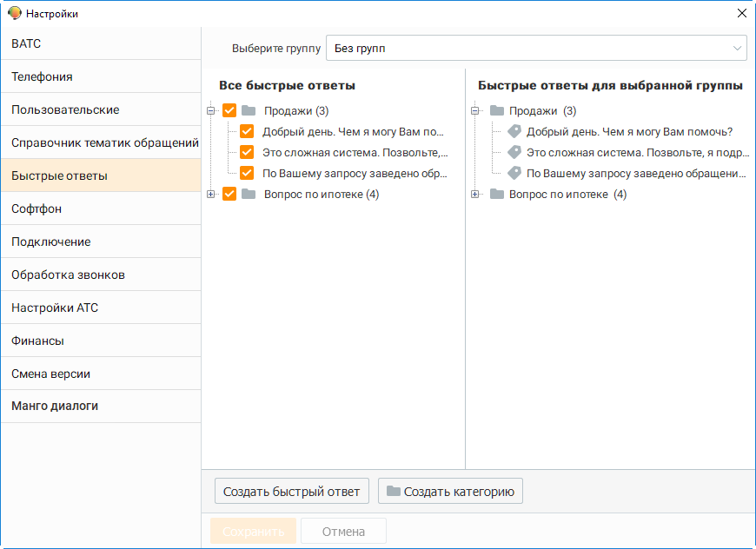Select the Быстрые ответы section
Screen dimensions: 756x549
coord(101,176)
